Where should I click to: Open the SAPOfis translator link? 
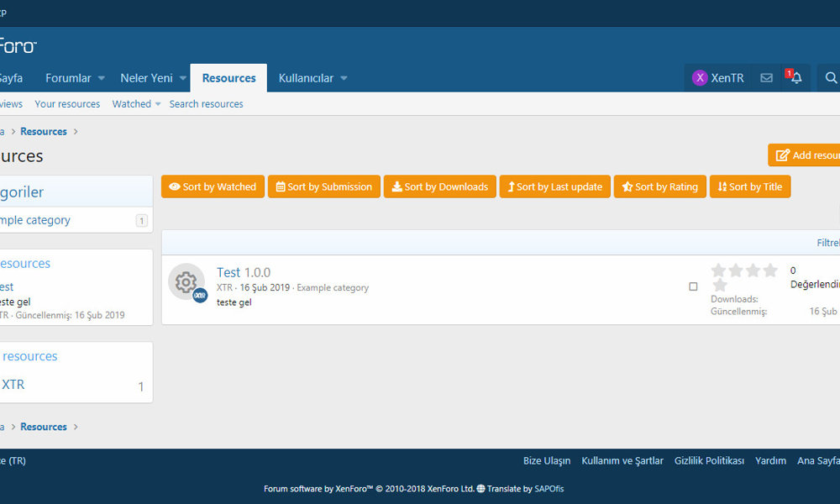[x=549, y=489]
